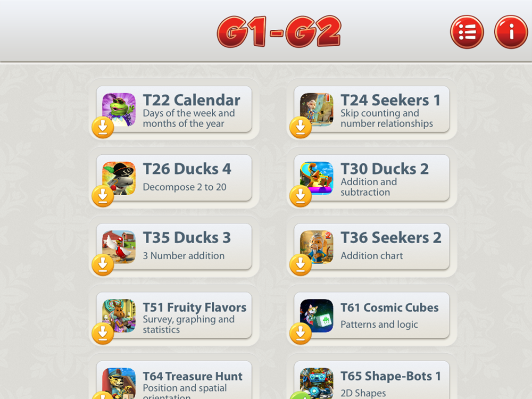Tap download arrow on T35 Ducks 3

pyautogui.click(x=103, y=264)
